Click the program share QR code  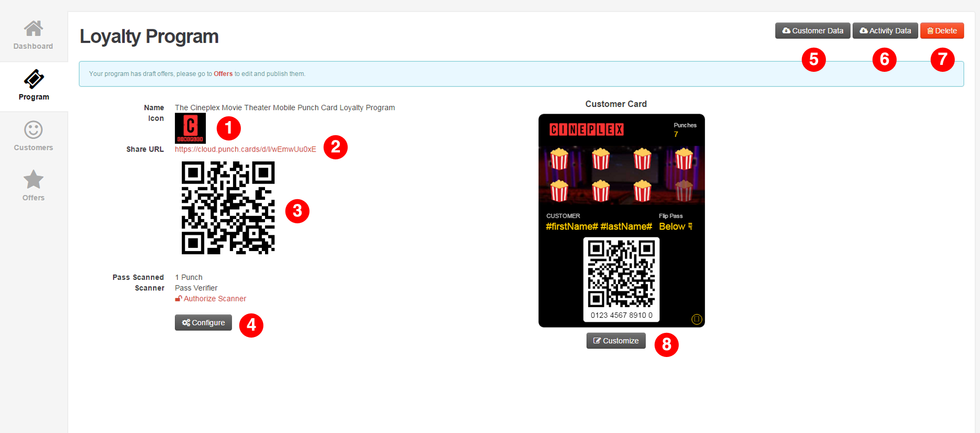pyautogui.click(x=228, y=208)
